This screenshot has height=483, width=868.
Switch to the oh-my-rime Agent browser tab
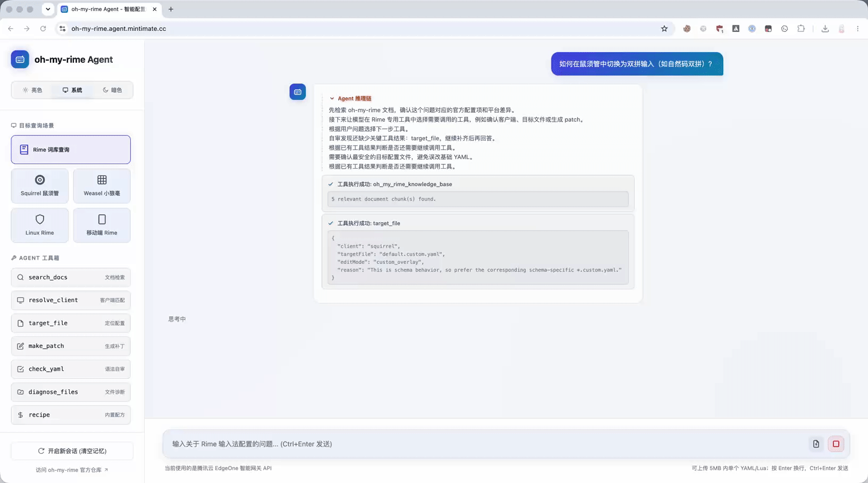click(x=108, y=10)
